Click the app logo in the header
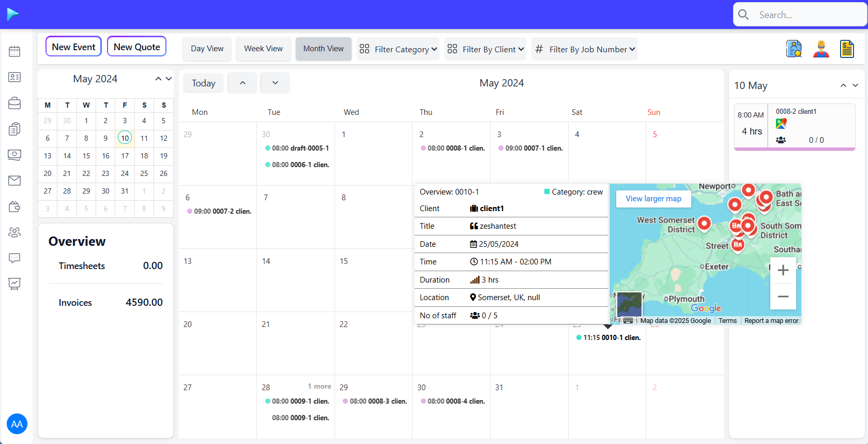 tap(13, 14)
